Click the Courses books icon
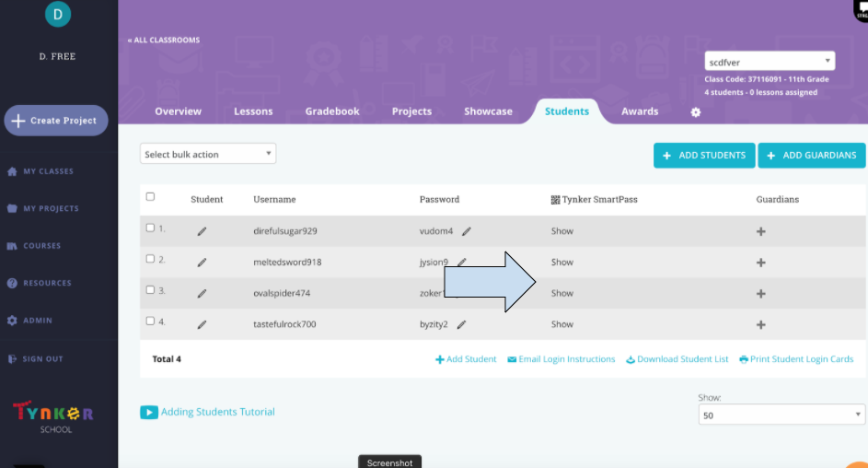Screen dimensions: 868x468 coord(12,246)
